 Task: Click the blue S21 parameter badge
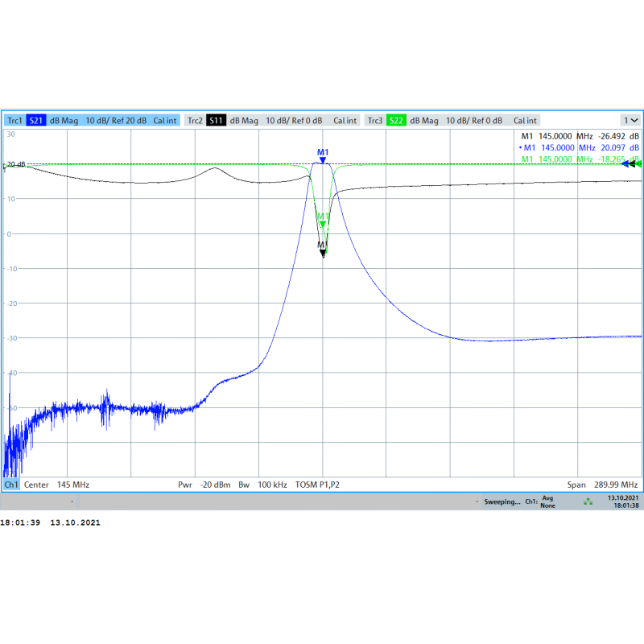coord(36,121)
